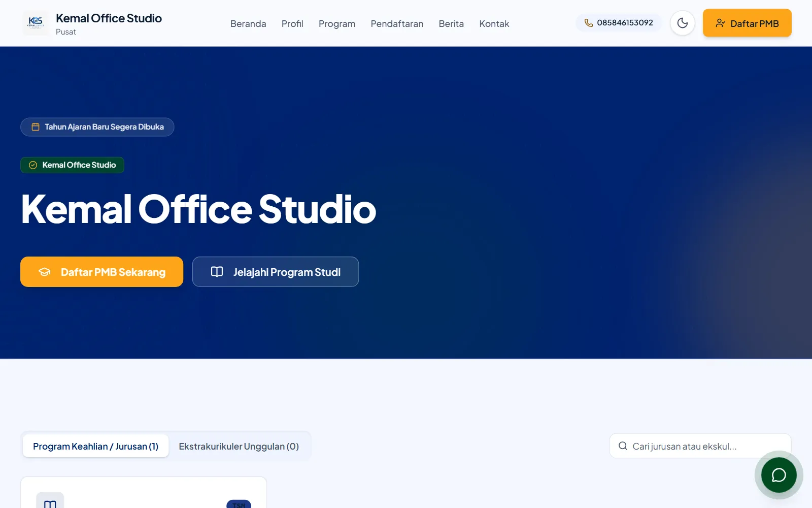Open the Beranda menu item
This screenshot has height=508, width=812.
click(x=248, y=23)
